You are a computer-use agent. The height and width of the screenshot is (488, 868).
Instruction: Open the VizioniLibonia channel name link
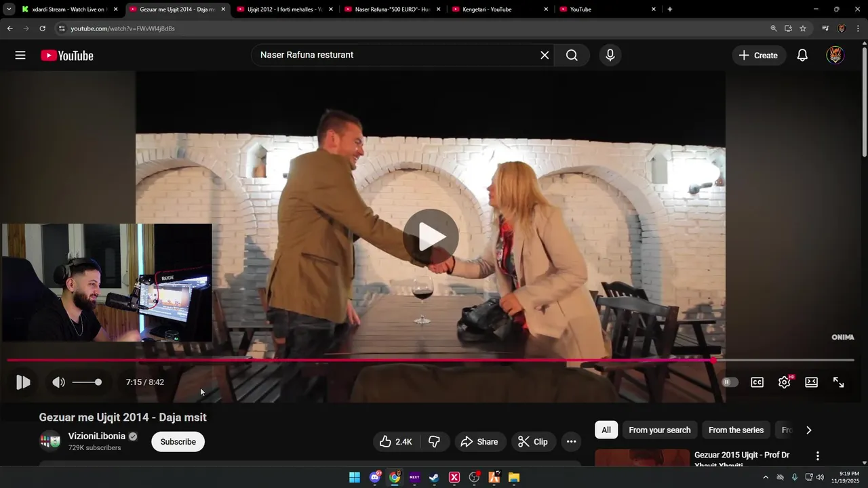coord(97,436)
